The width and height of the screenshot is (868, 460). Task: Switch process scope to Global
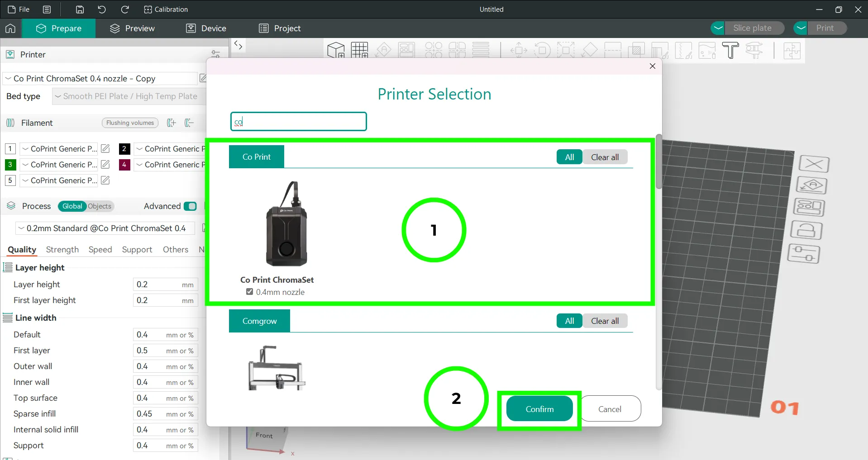[x=72, y=206]
